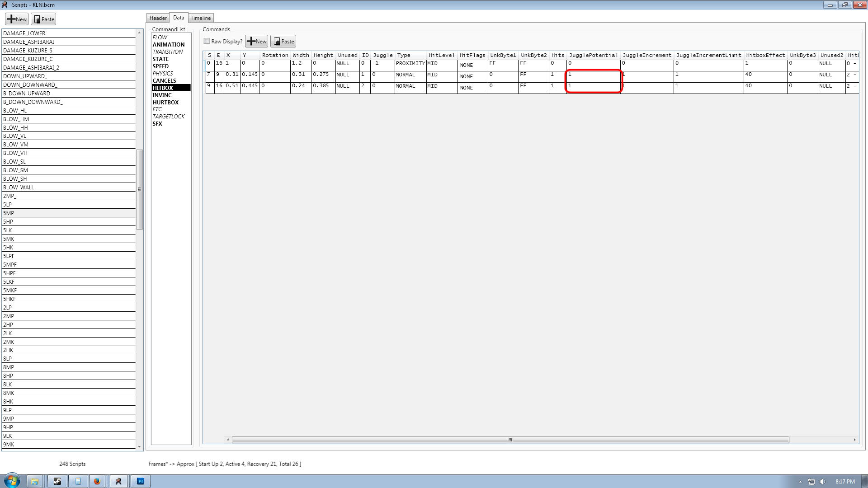Click Paste script button in left panel

click(x=43, y=19)
